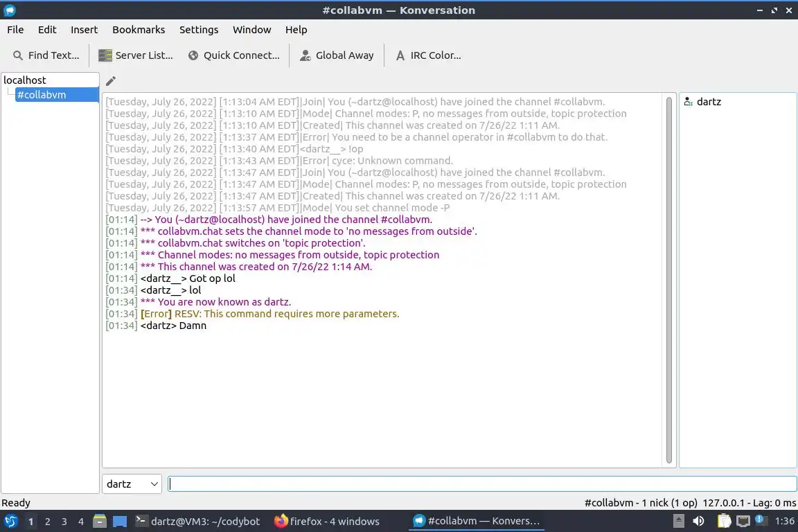Viewport: 798px width, 532px height.
Task: Open the file manager taskbar launcher
Action: tap(100, 522)
